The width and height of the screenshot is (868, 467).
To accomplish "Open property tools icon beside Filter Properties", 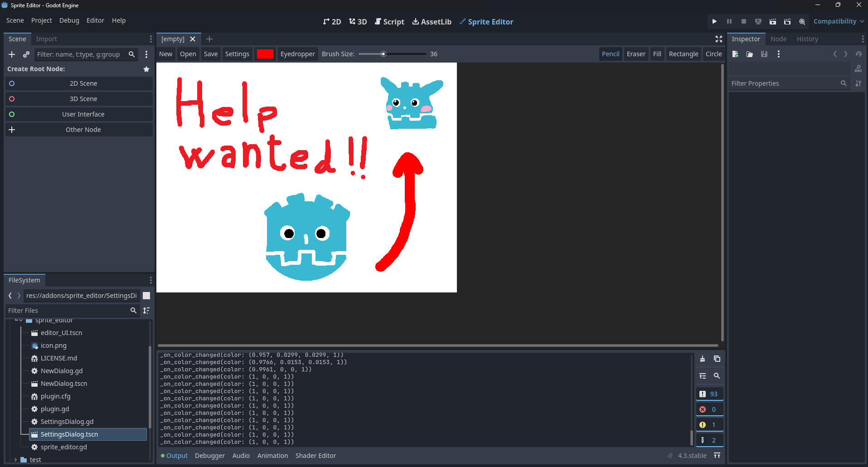I will tap(858, 83).
